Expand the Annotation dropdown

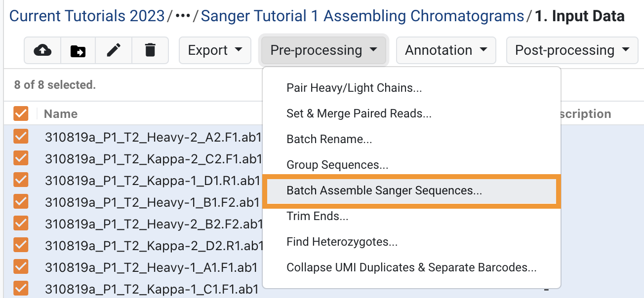pos(446,50)
